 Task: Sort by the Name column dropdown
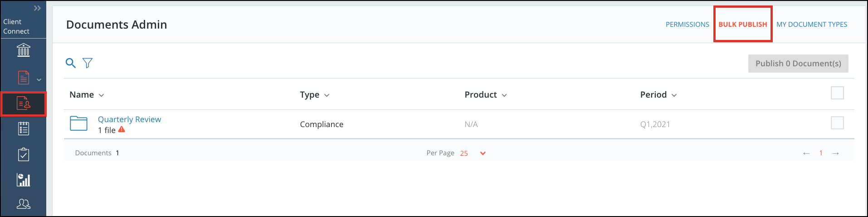point(87,95)
